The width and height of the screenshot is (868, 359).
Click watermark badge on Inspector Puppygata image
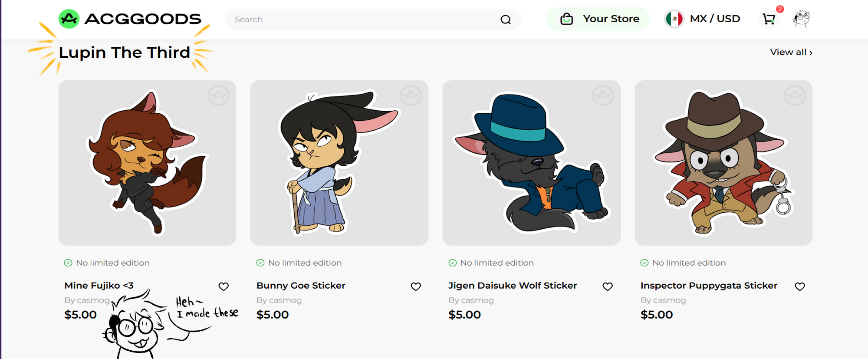pyautogui.click(x=794, y=96)
